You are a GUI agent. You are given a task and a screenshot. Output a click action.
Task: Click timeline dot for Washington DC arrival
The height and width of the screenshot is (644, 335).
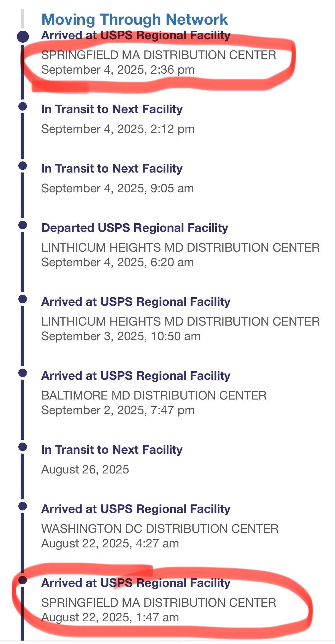click(23, 506)
